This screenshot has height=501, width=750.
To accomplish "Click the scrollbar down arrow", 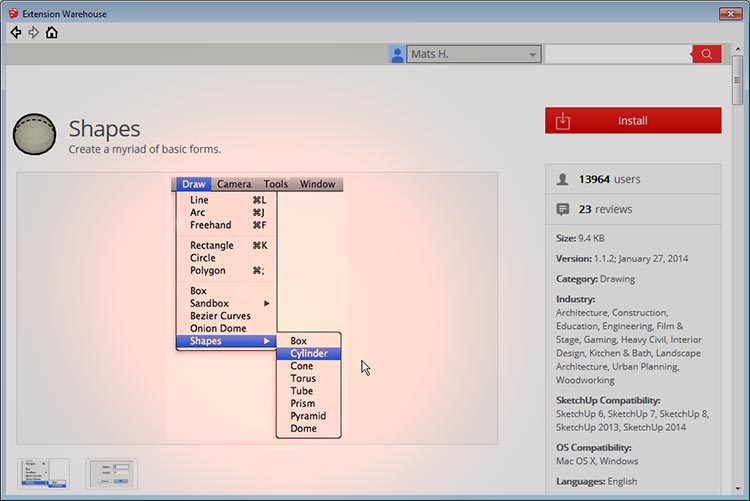I will (737, 489).
